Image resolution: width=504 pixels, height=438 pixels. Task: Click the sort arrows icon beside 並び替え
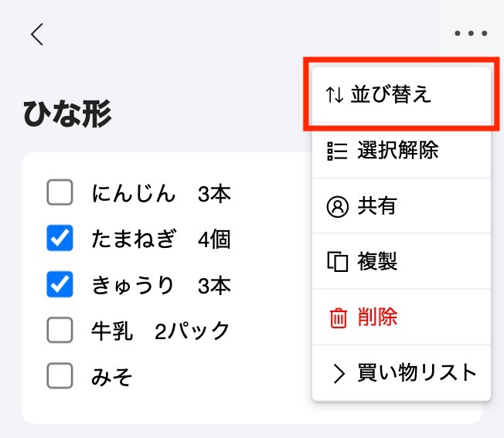point(334,95)
